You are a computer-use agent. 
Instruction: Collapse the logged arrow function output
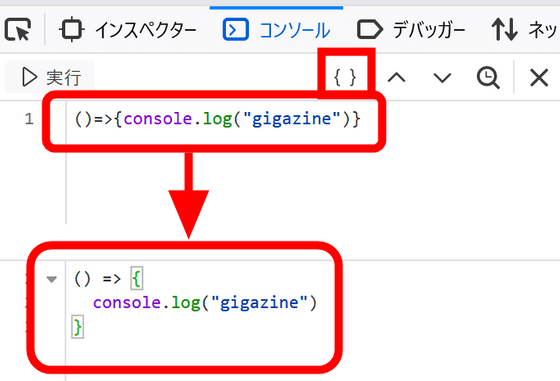(x=52, y=279)
